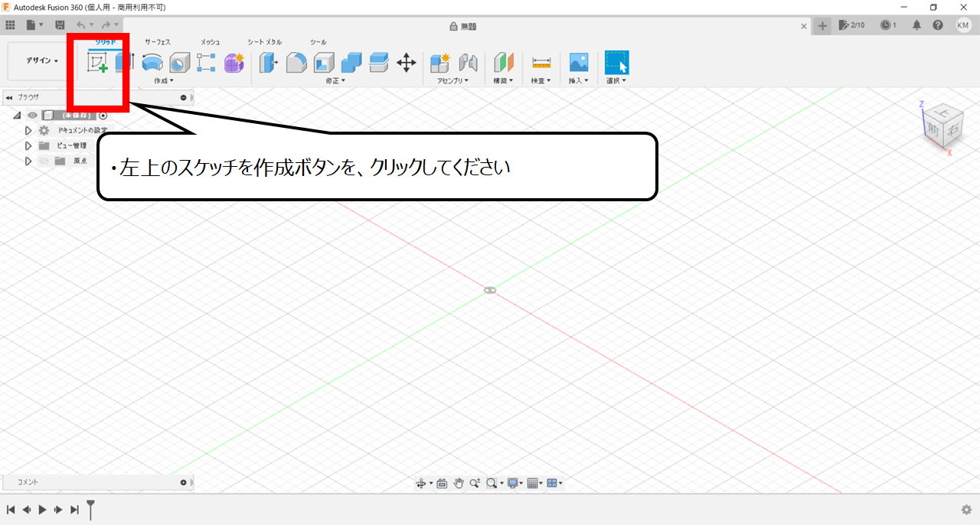Undo the last action
The image size is (980, 525).
click(x=81, y=25)
